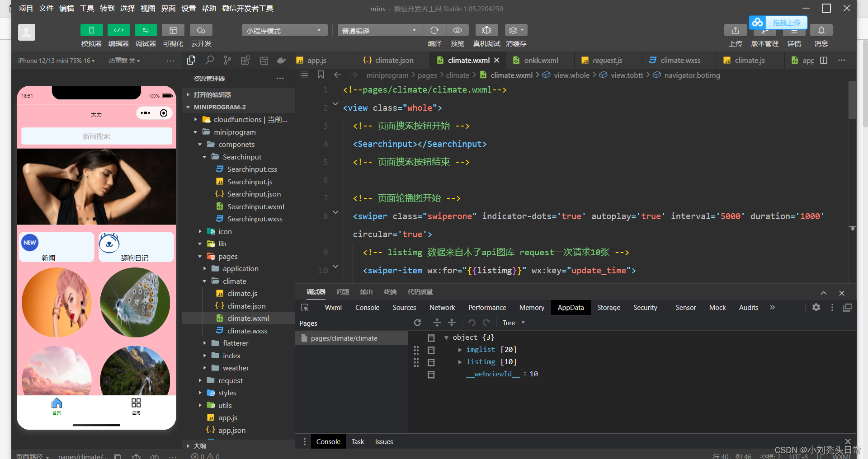Open the explorer files icon
Viewport: 868px width, 459px height.
(191, 60)
